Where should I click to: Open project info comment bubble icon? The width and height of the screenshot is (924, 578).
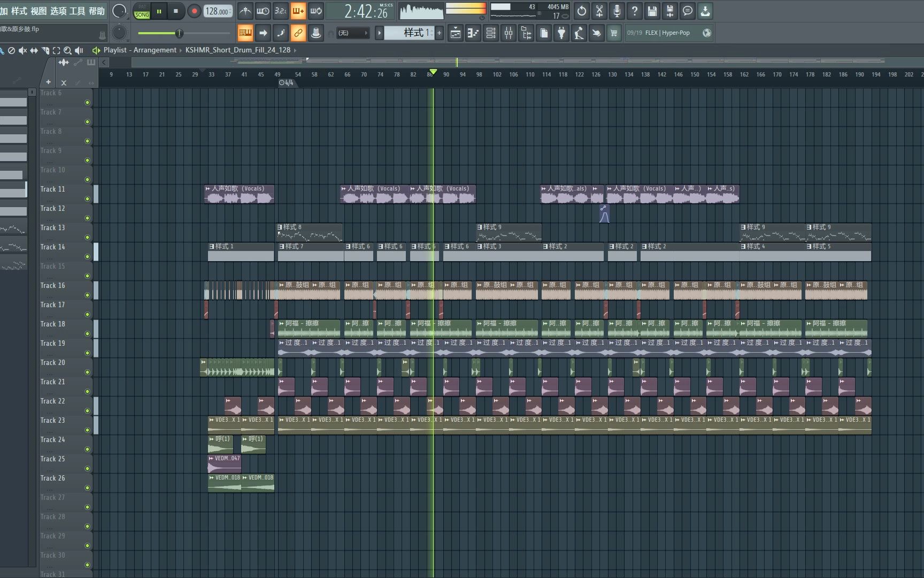click(688, 11)
